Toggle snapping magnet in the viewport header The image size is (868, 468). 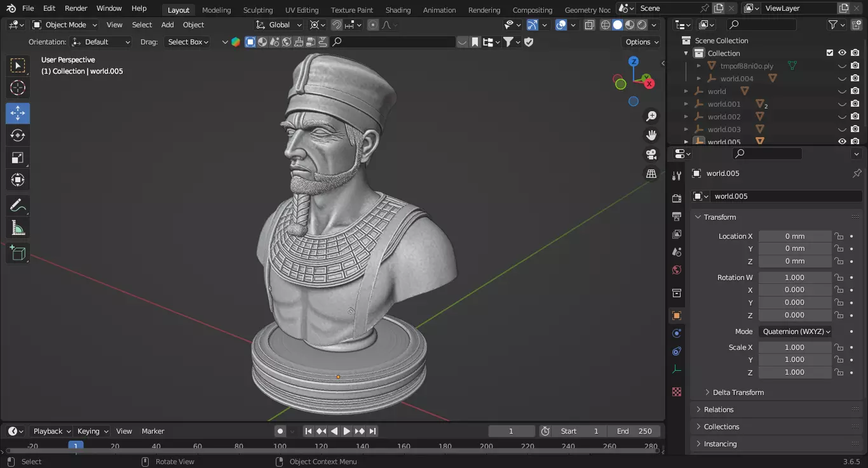click(x=337, y=25)
